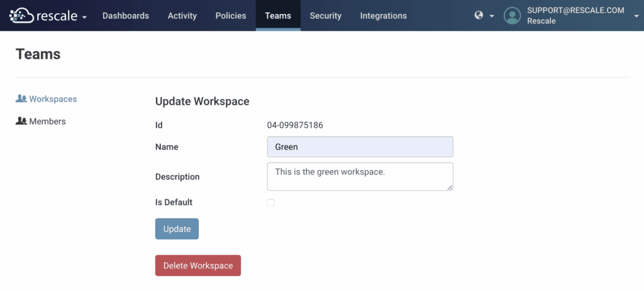Open the Dashboards tab

click(x=126, y=16)
